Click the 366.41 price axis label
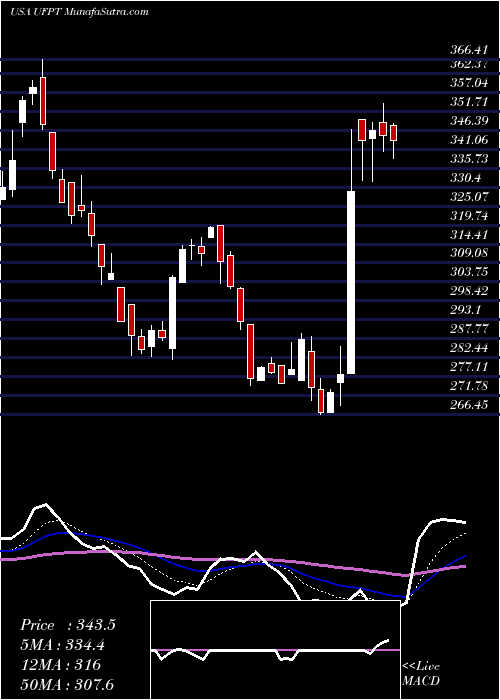500x700 pixels. 469,49
